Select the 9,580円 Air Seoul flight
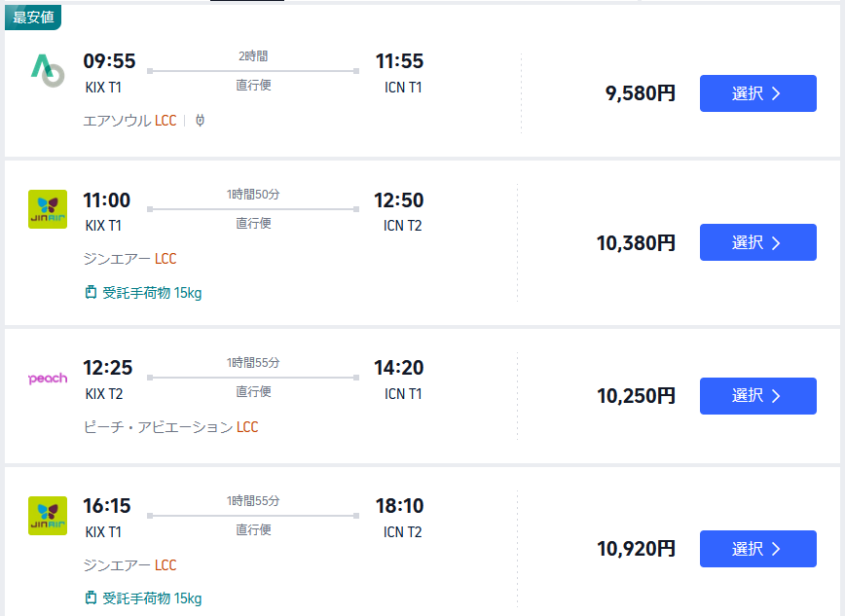Screen dimensions: 845x616 pos(757,93)
